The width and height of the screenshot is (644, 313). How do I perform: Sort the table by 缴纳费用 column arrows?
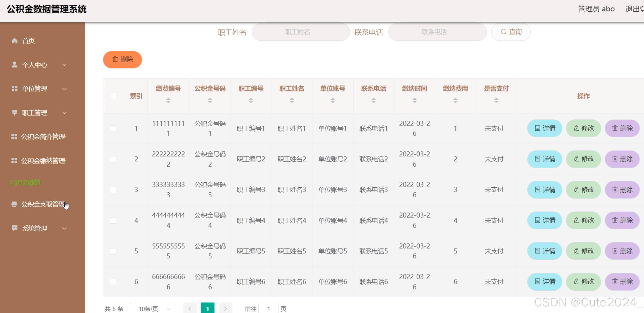(x=455, y=100)
